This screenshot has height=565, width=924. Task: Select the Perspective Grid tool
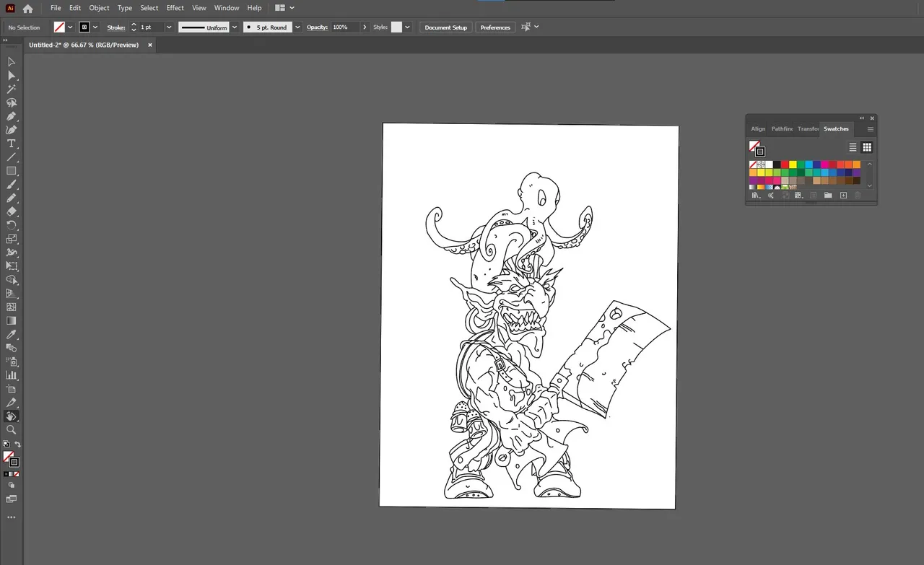pos(12,293)
